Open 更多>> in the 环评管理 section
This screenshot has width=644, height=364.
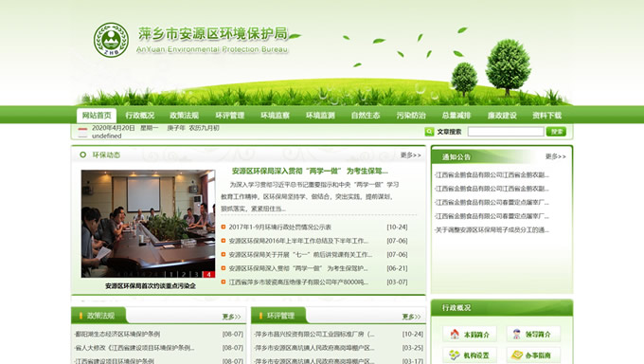(x=411, y=317)
